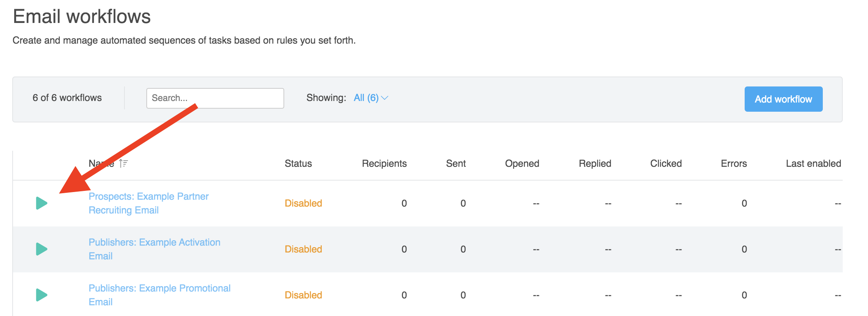Click Disabled status of Activation Email workflow
This screenshot has width=868, height=316.
pyautogui.click(x=303, y=249)
